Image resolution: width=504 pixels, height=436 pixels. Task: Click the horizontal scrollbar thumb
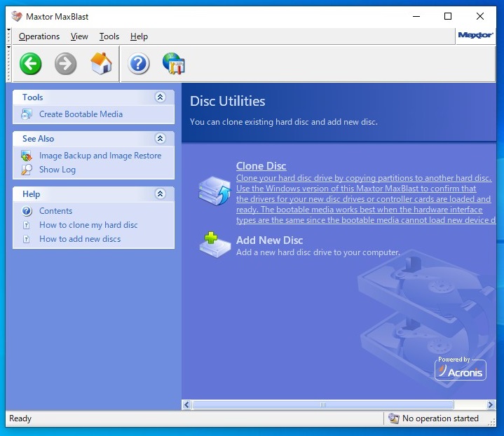[x=323, y=404]
